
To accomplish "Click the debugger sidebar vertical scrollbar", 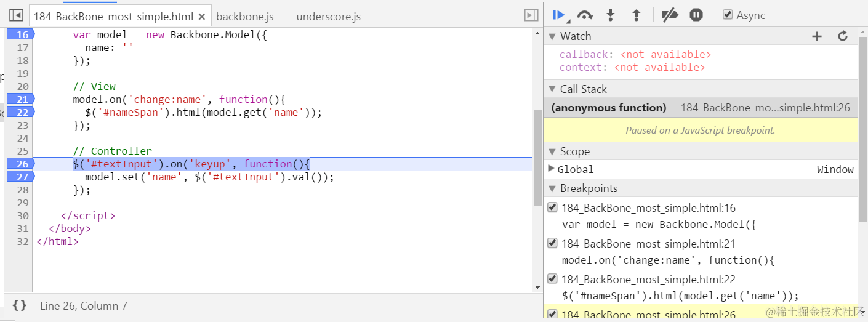I will 862,129.
